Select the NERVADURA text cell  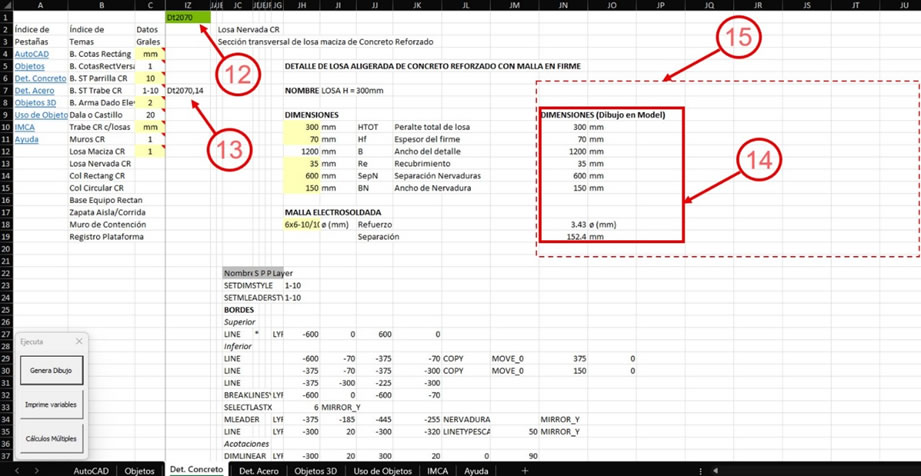tap(466, 420)
